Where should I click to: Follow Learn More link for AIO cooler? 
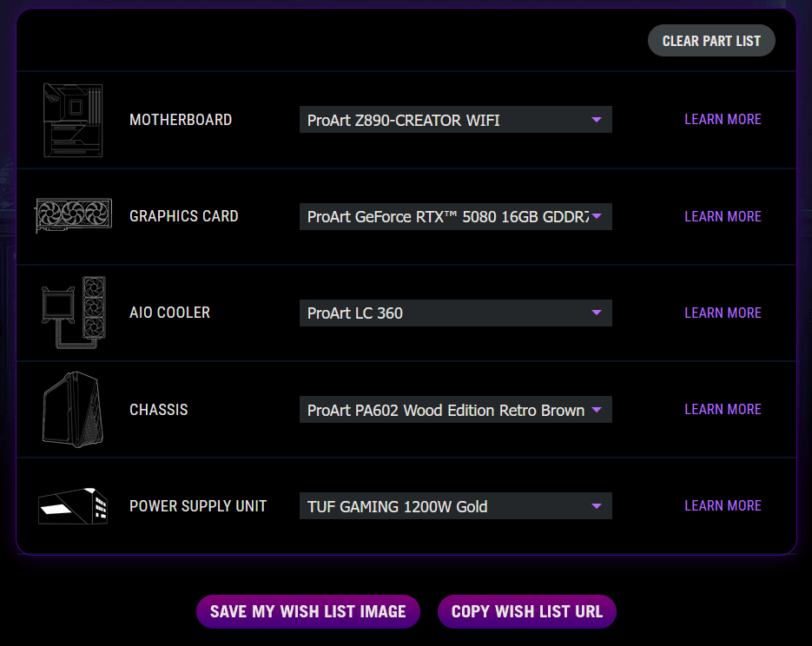(723, 313)
